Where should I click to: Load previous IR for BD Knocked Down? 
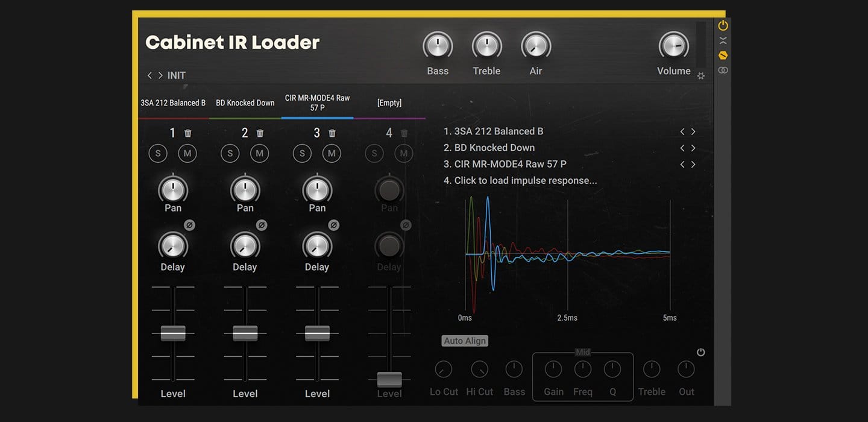[x=682, y=148]
